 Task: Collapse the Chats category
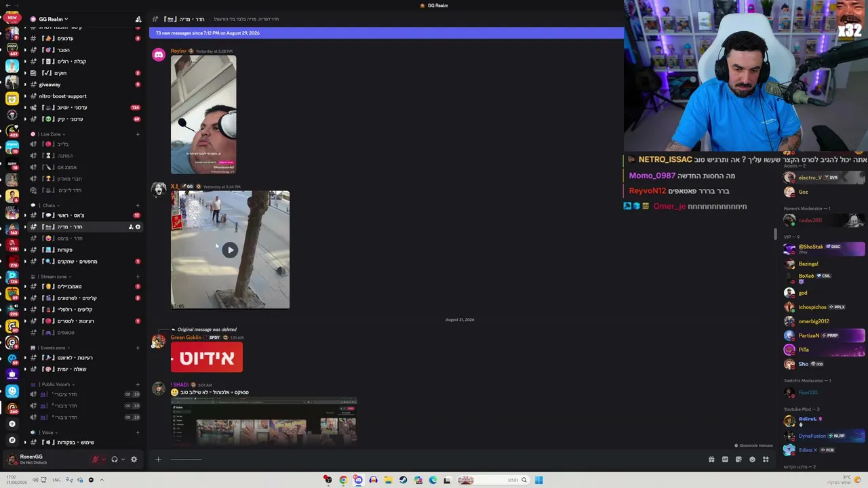(x=47, y=205)
